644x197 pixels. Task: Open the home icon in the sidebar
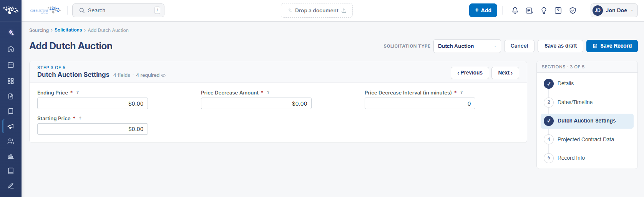tap(11, 49)
